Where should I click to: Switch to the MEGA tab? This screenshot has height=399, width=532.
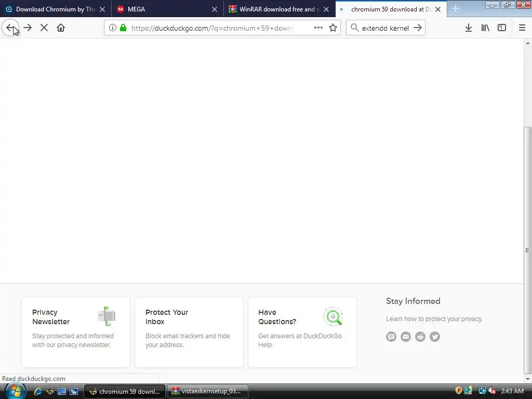(168, 9)
